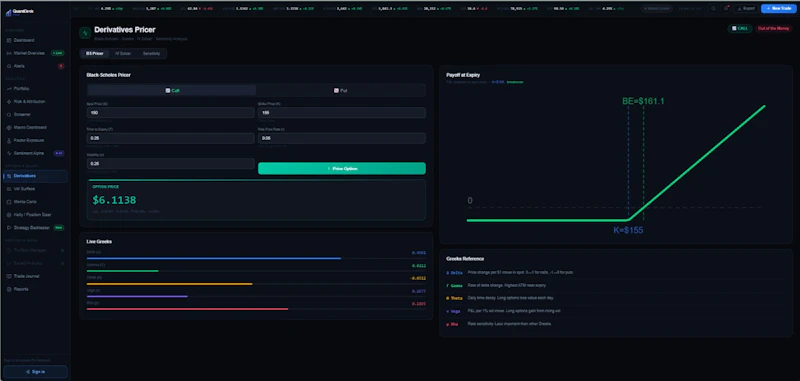
Task: Open Strategy Backtester in the sidebar
Action: click(35, 227)
